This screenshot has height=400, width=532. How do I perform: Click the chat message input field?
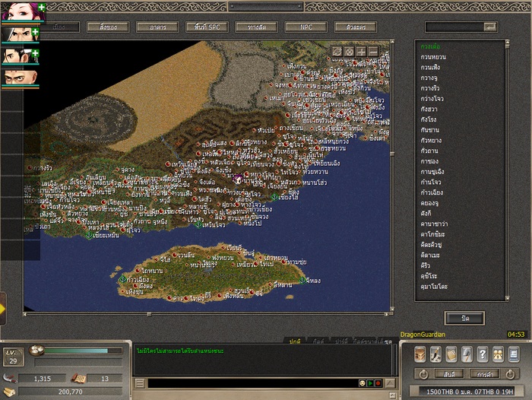pos(251,383)
